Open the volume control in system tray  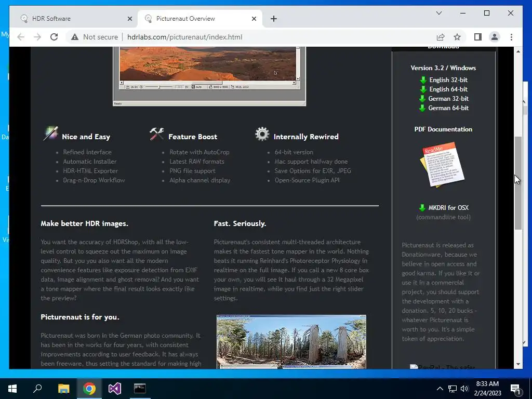[464, 389]
